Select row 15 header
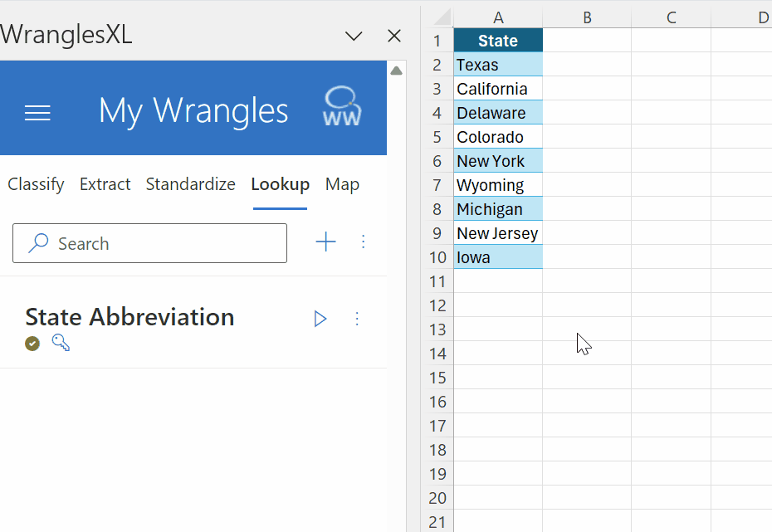 (437, 378)
